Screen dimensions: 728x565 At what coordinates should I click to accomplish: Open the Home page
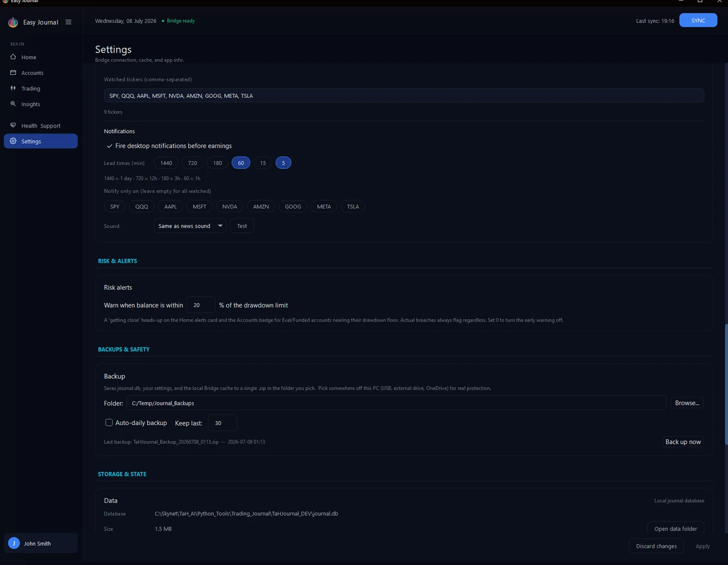pos(41,57)
